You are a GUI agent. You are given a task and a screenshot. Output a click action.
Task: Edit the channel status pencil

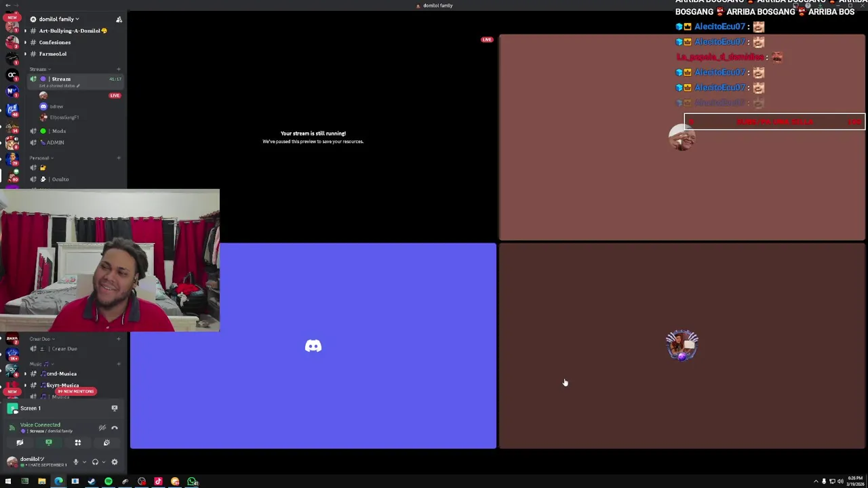point(78,86)
